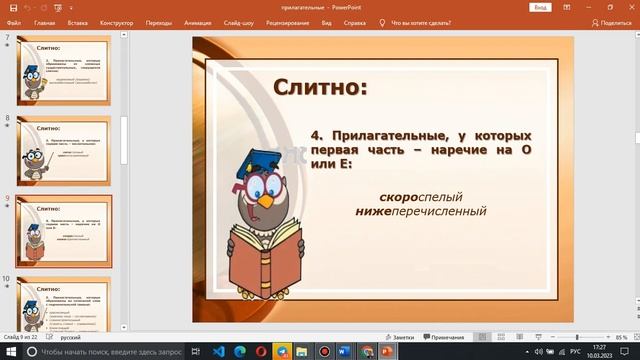Open the Справка tab

(354, 23)
